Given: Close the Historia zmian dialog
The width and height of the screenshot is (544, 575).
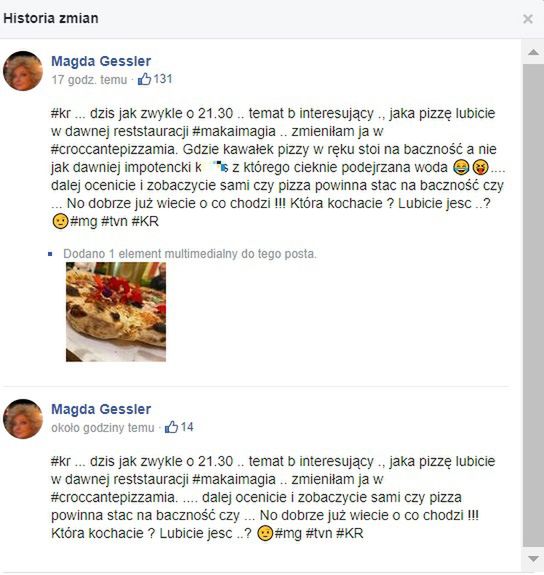Looking at the screenshot, I should [x=527, y=19].
